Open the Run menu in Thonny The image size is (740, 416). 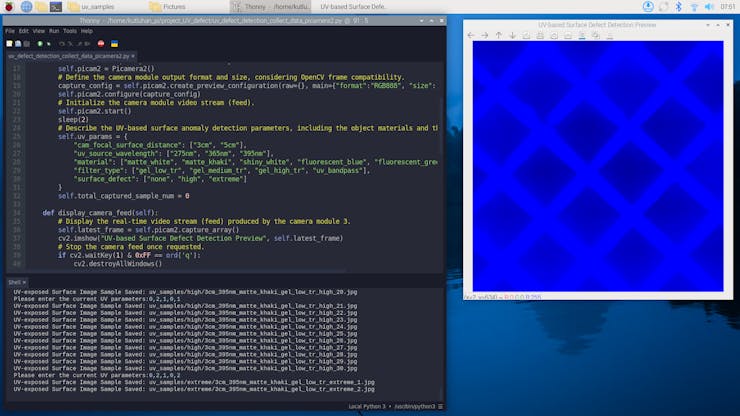(54, 31)
